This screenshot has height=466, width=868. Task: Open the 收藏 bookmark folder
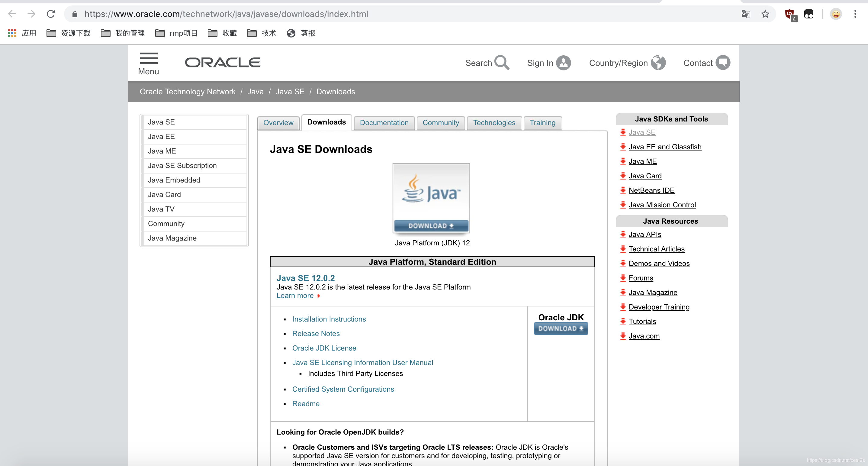click(x=222, y=33)
